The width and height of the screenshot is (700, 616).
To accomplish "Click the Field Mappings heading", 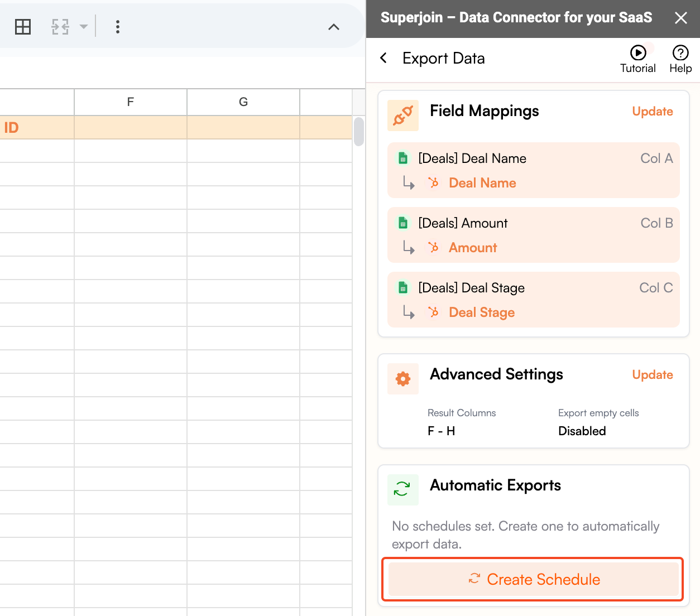I will 485,111.
